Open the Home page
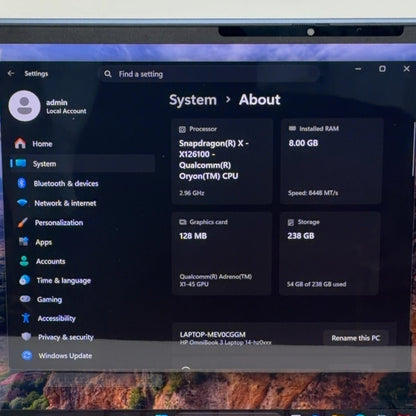Screen dimensions: 416x416 pyautogui.click(x=33, y=144)
